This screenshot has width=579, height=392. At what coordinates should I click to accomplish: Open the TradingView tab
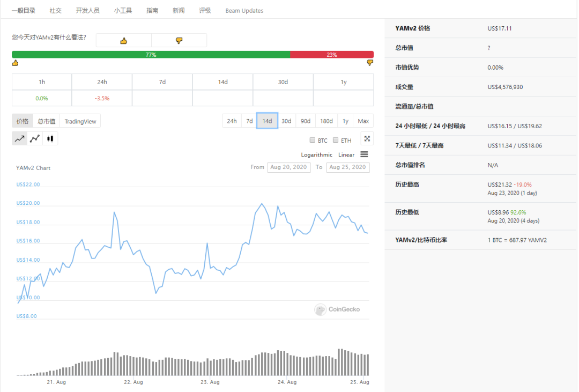point(80,121)
